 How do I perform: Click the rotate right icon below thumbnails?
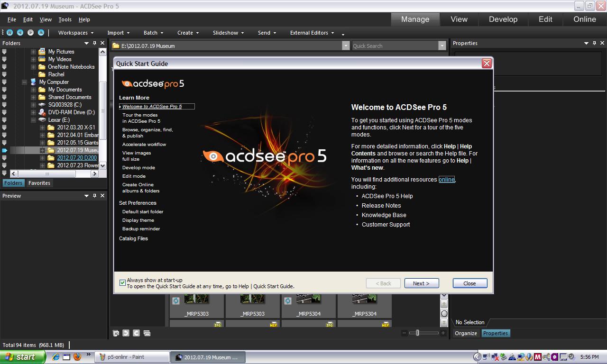click(x=136, y=333)
